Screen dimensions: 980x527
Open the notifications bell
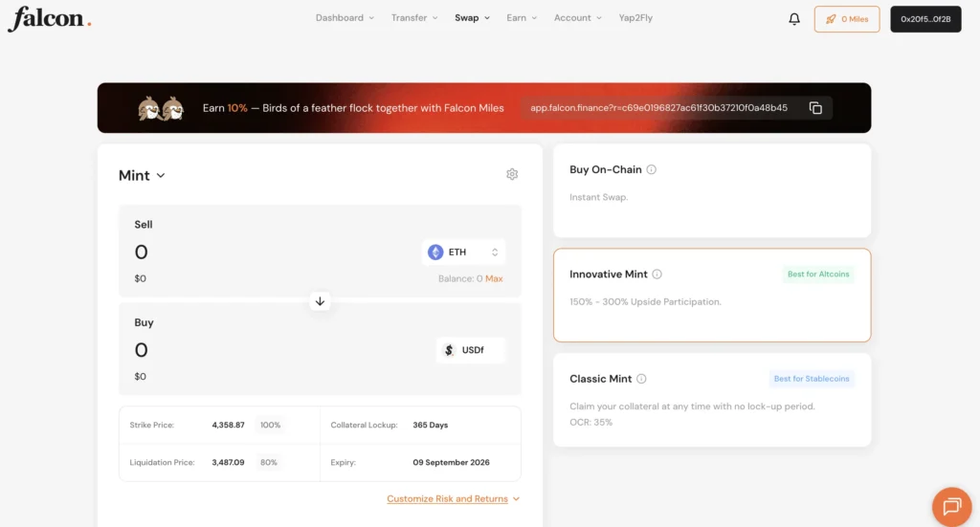[793, 19]
